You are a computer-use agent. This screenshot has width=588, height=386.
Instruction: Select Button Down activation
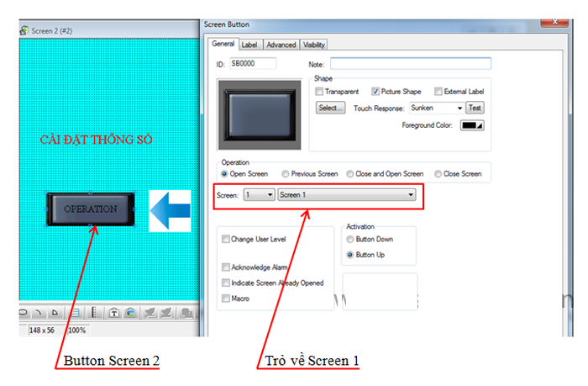(x=350, y=239)
